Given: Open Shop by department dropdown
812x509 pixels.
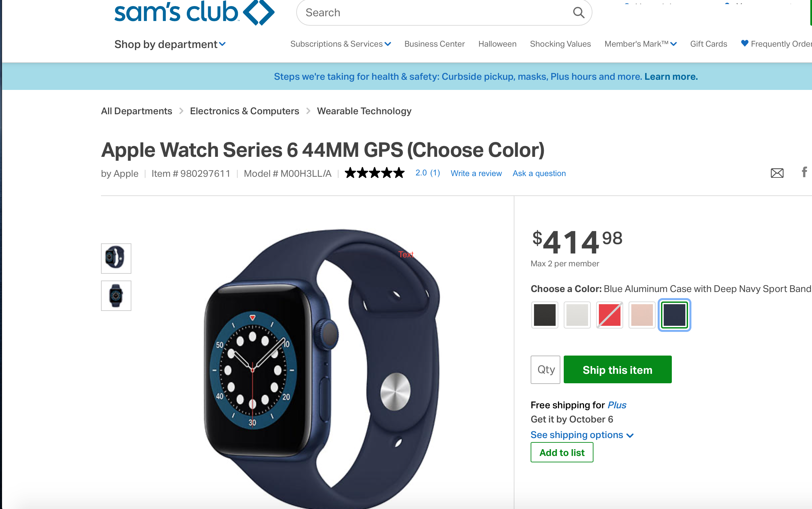Looking at the screenshot, I should pos(170,44).
